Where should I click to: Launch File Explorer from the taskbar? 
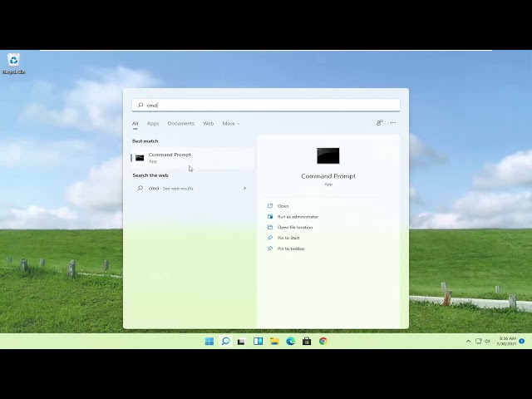coord(274,341)
